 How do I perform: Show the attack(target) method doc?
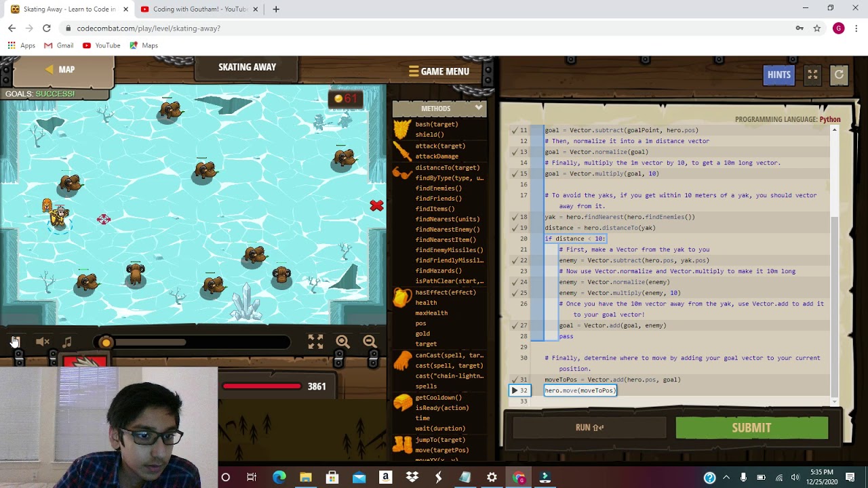pos(440,146)
